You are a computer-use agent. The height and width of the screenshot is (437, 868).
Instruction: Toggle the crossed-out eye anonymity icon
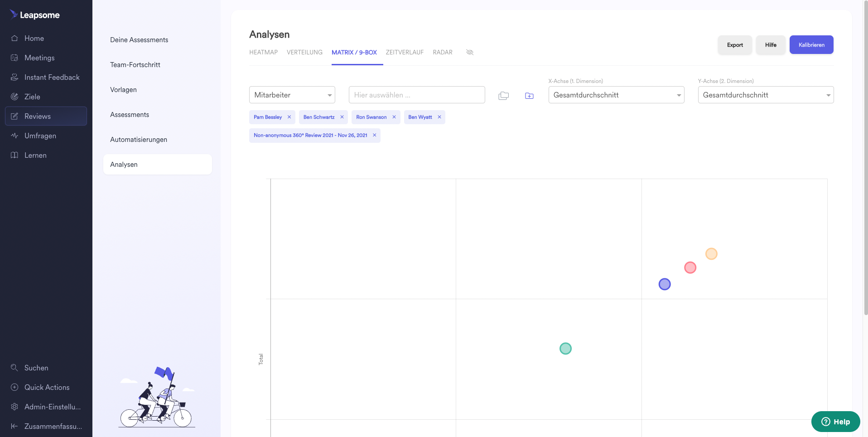click(470, 52)
